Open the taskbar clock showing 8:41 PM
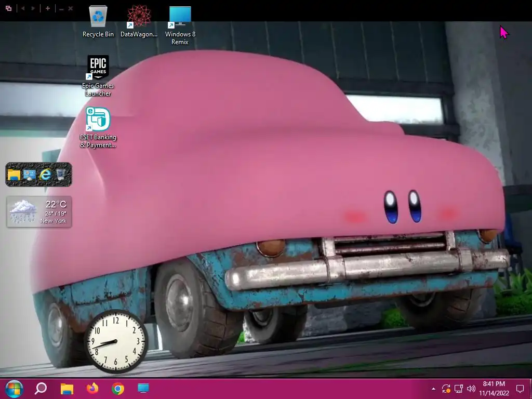Viewport: 532px width, 399px height. click(x=494, y=384)
